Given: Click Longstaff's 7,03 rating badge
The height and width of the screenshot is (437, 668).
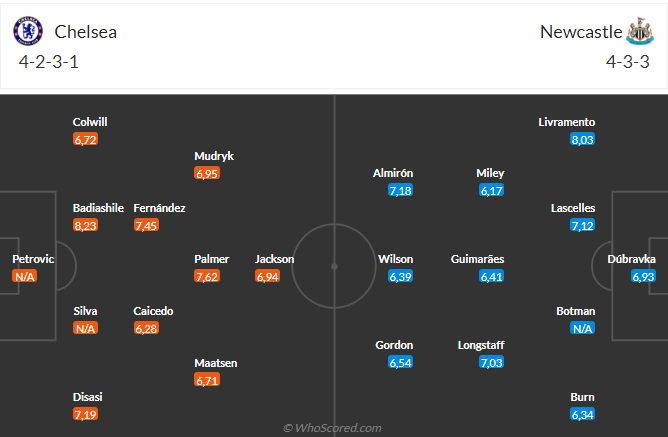Looking at the screenshot, I should (x=491, y=362).
